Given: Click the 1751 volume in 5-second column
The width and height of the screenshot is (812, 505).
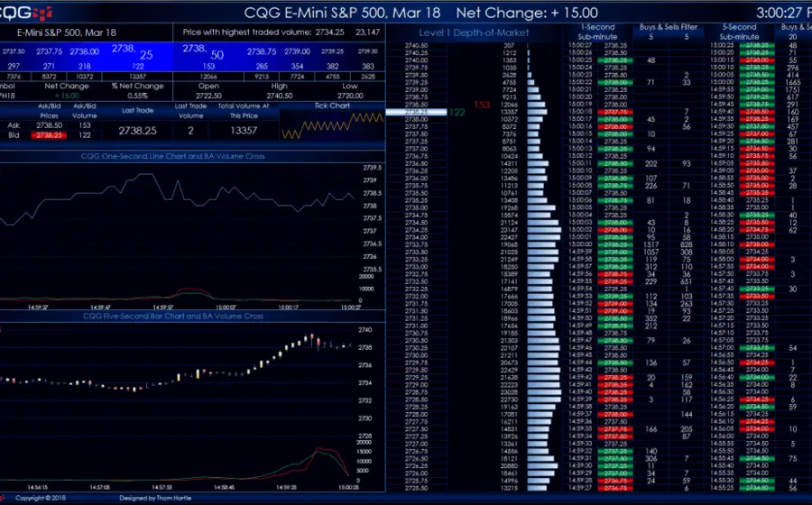Looking at the screenshot, I should (x=792, y=89).
